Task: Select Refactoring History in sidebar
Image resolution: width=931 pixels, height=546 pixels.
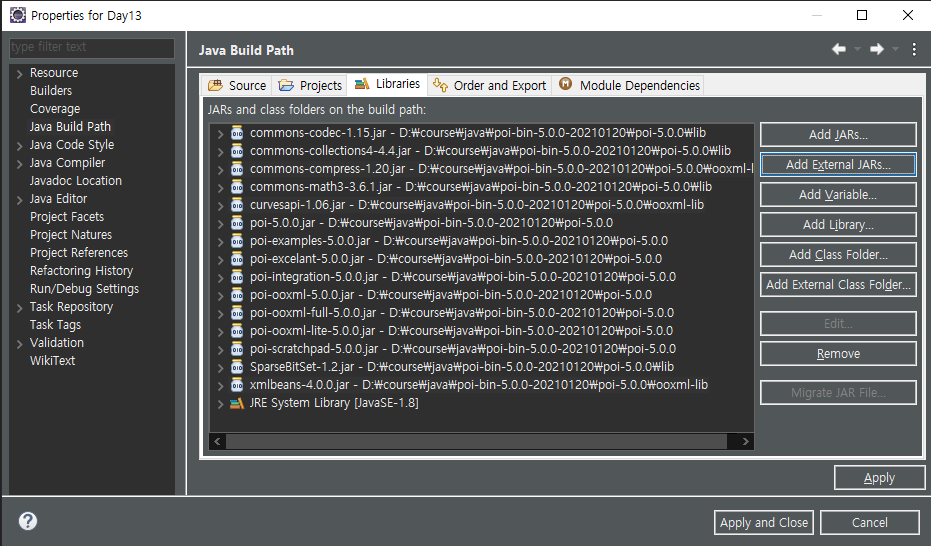Action: coord(81,271)
